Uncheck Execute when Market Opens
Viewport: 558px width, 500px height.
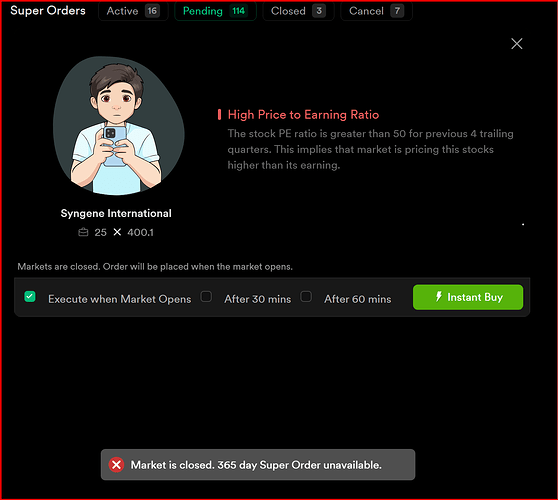pyautogui.click(x=30, y=296)
